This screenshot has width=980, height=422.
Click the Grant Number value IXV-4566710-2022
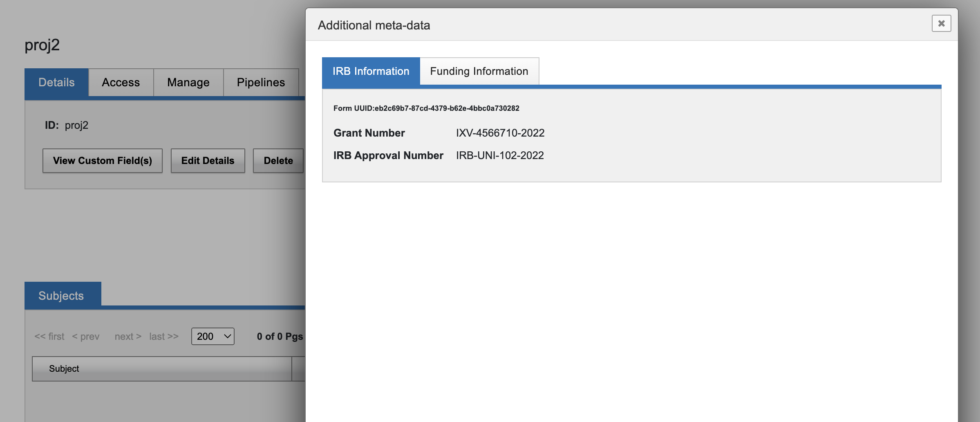500,133
